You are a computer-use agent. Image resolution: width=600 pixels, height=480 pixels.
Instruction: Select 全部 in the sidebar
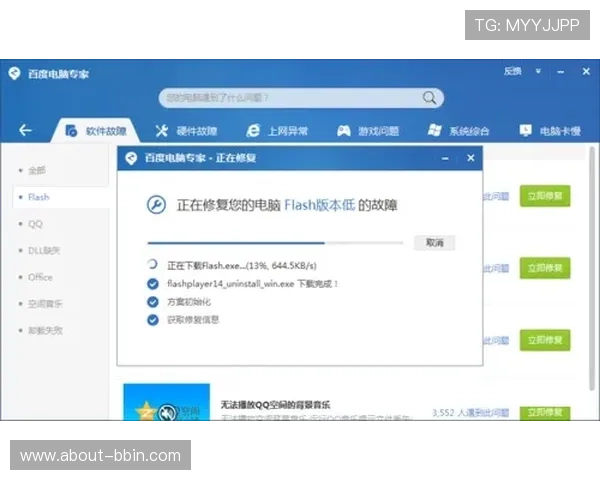[x=37, y=170]
